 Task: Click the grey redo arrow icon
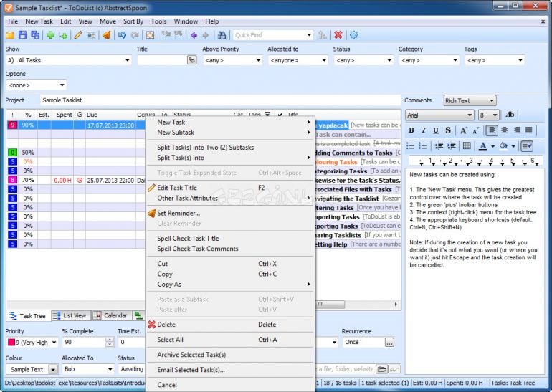point(135,35)
